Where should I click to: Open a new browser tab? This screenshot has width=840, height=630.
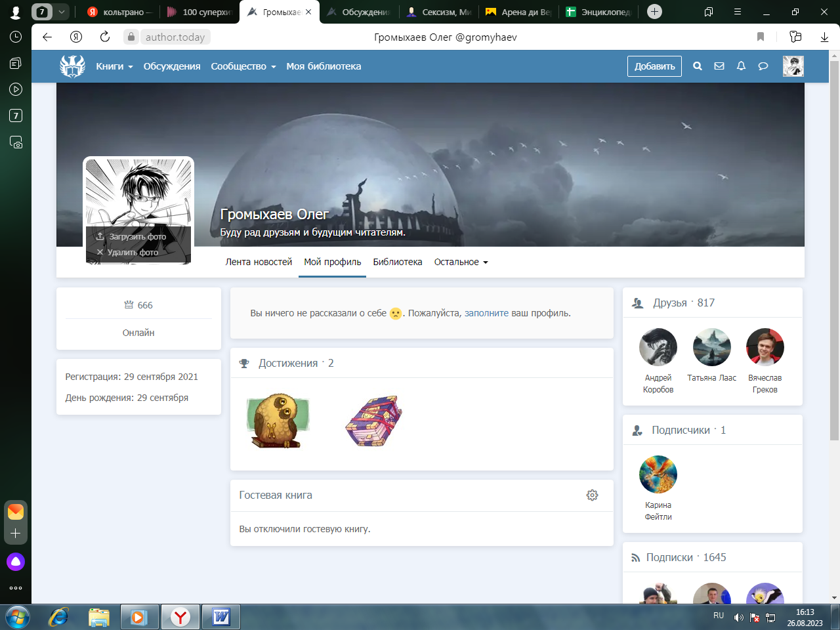click(654, 12)
